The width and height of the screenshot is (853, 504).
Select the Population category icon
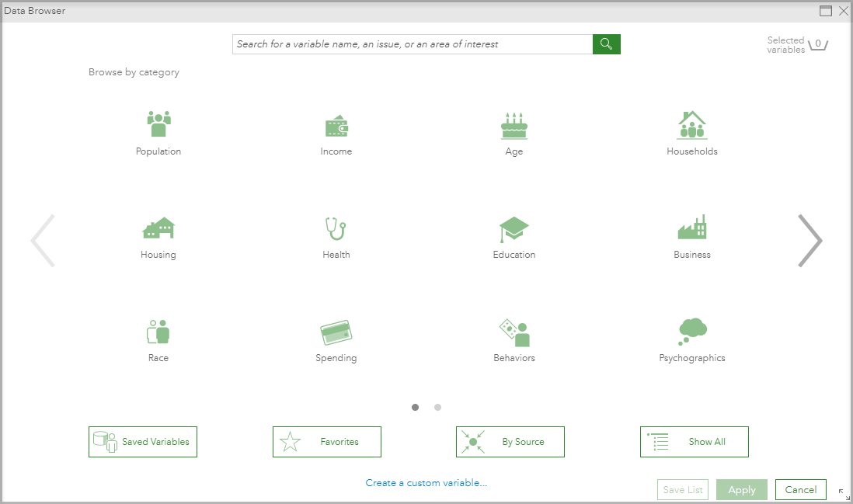tap(158, 132)
